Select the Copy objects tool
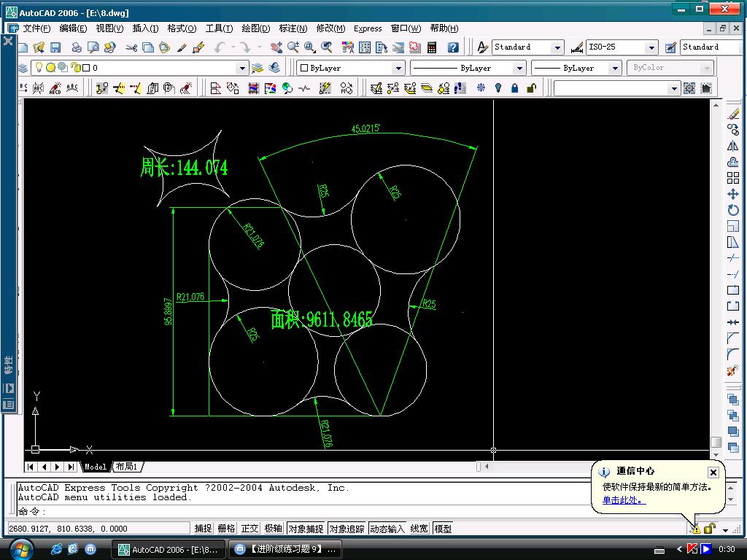The height and width of the screenshot is (560, 747). pyautogui.click(x=733, y=129)
